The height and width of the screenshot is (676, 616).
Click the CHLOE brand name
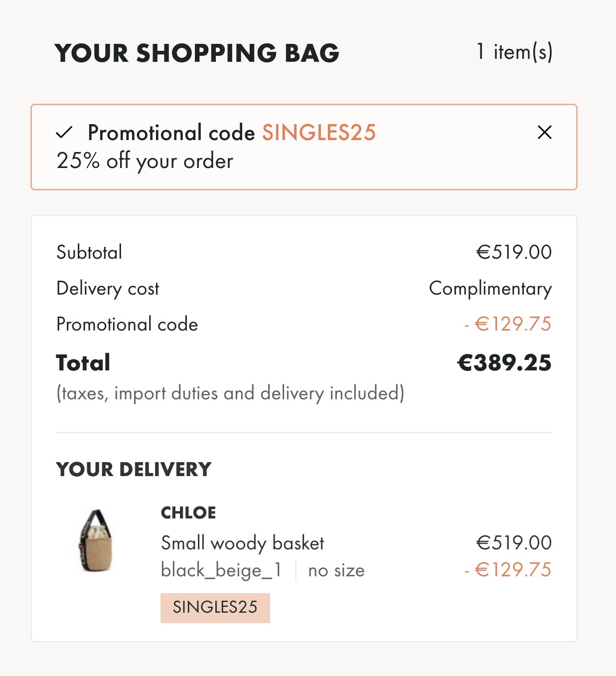(x=188, y=512)
